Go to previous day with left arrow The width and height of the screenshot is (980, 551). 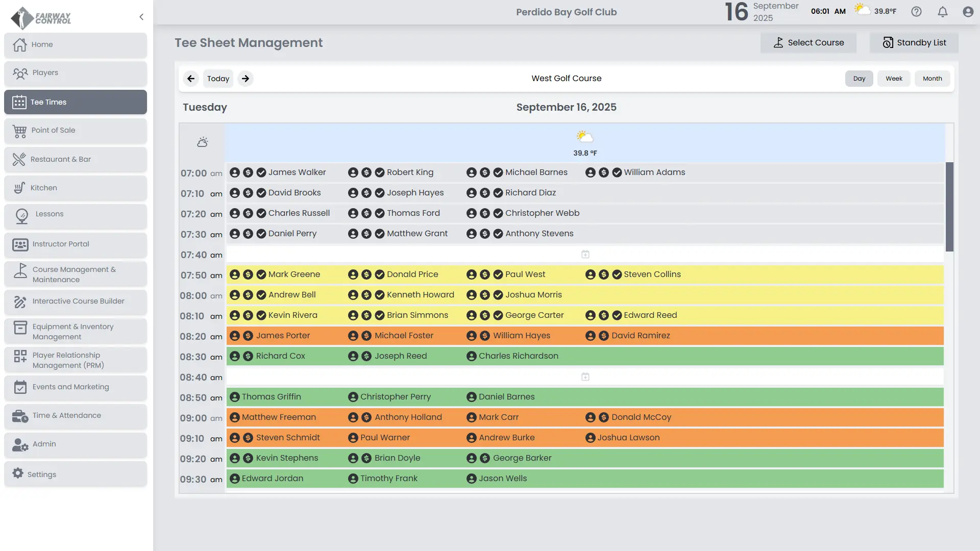pos(191,79)
